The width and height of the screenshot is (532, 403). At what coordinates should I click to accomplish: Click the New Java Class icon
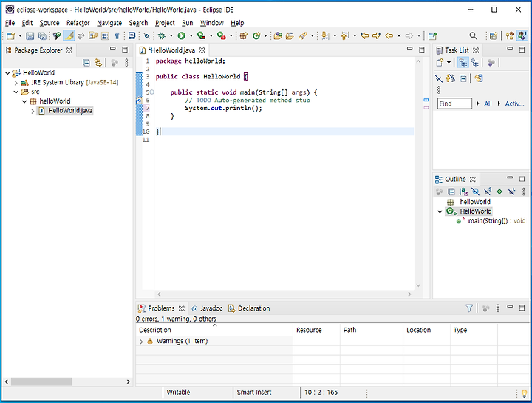[256, 35]
